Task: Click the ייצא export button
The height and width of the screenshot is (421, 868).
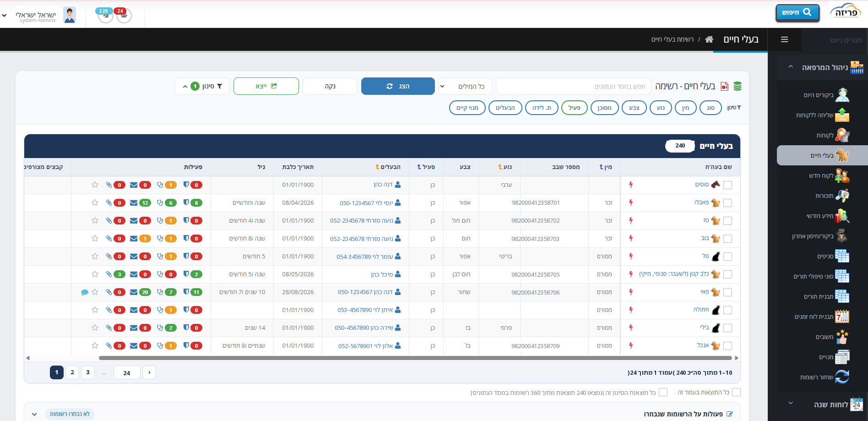Action: pos(266,86)
